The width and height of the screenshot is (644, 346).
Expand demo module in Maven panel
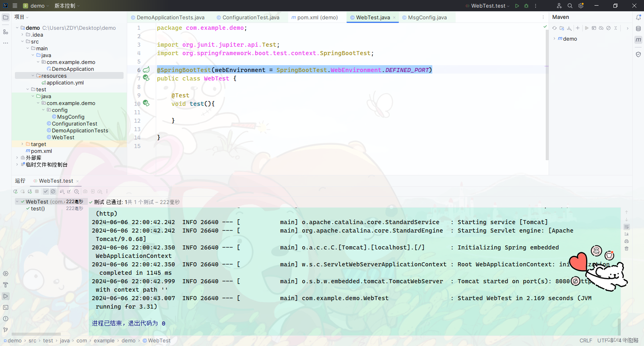tap(555, 39)
